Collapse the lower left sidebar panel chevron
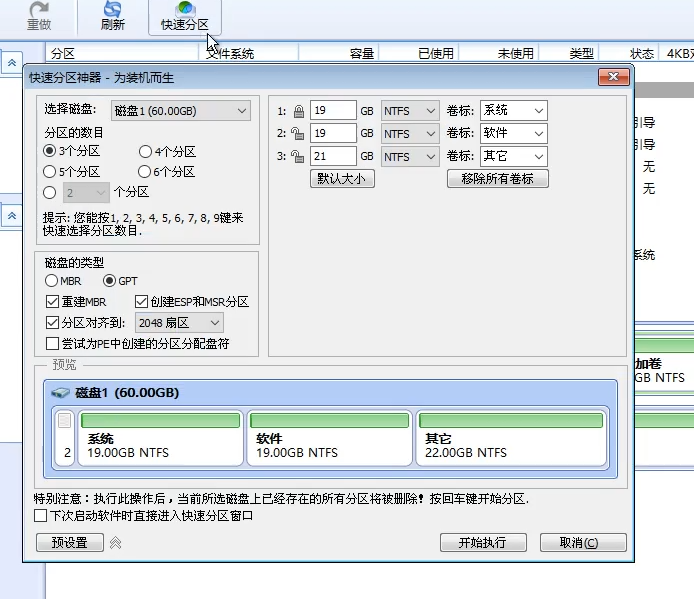Viewport: 694px width, 599px height. 12,216
